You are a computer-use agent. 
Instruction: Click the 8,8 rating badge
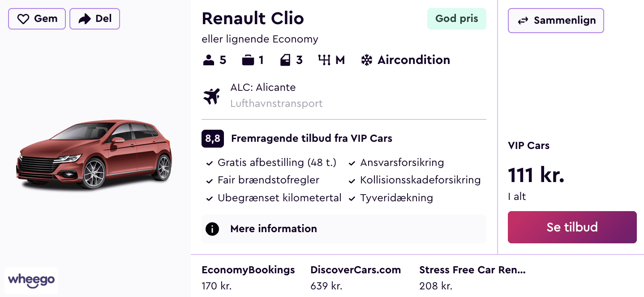(212, 139)
